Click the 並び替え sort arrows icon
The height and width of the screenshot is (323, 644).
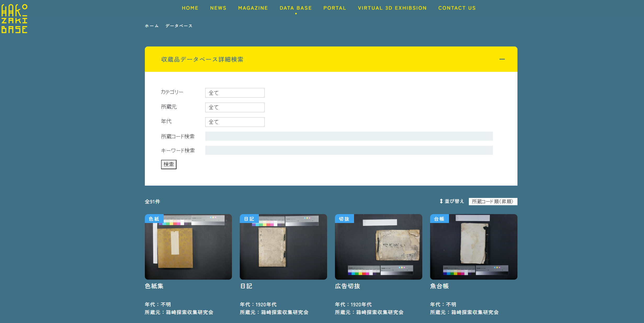coord(441,201)
